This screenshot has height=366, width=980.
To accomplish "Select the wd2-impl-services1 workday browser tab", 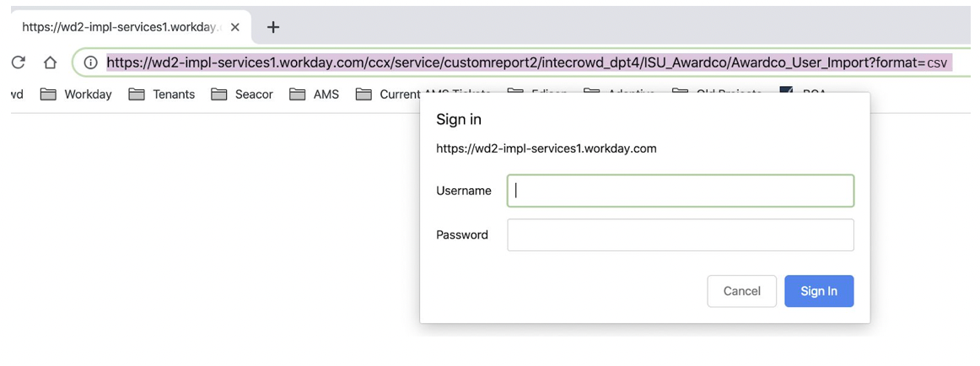I will tap(118, 27).
